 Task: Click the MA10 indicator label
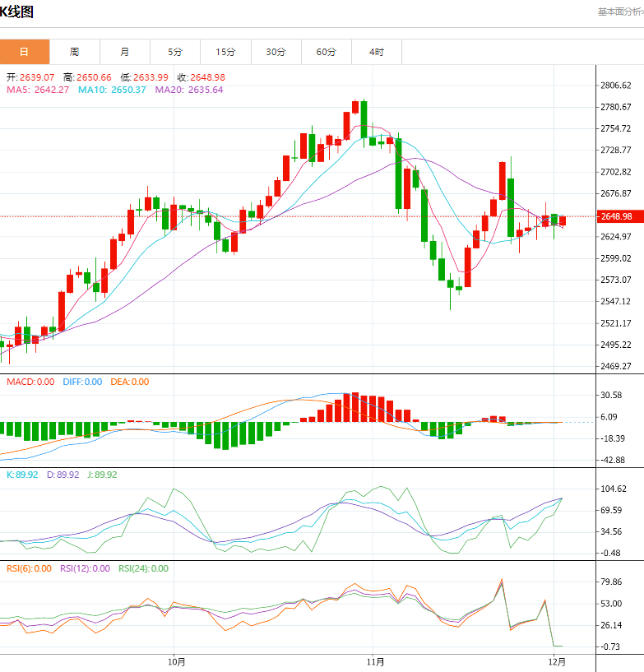coord(112,90)
